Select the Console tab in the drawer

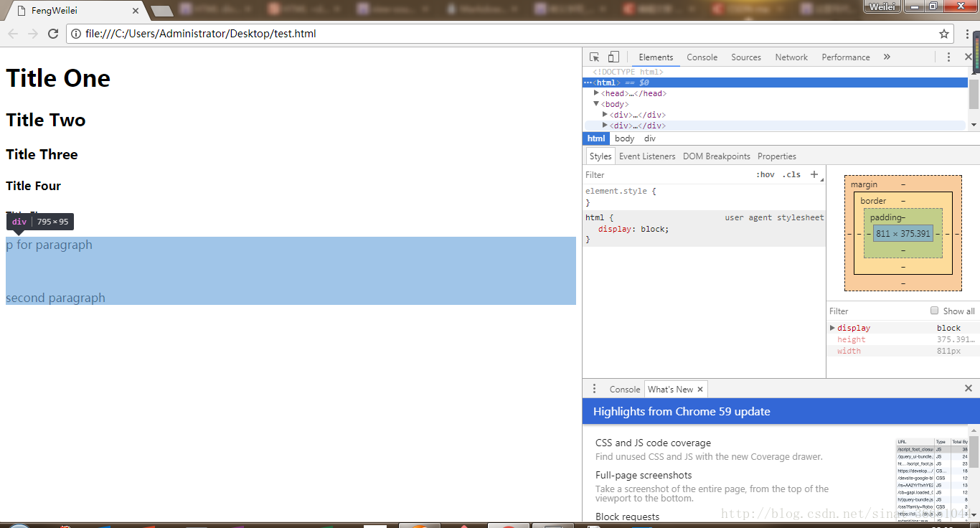tap(624, 390)
